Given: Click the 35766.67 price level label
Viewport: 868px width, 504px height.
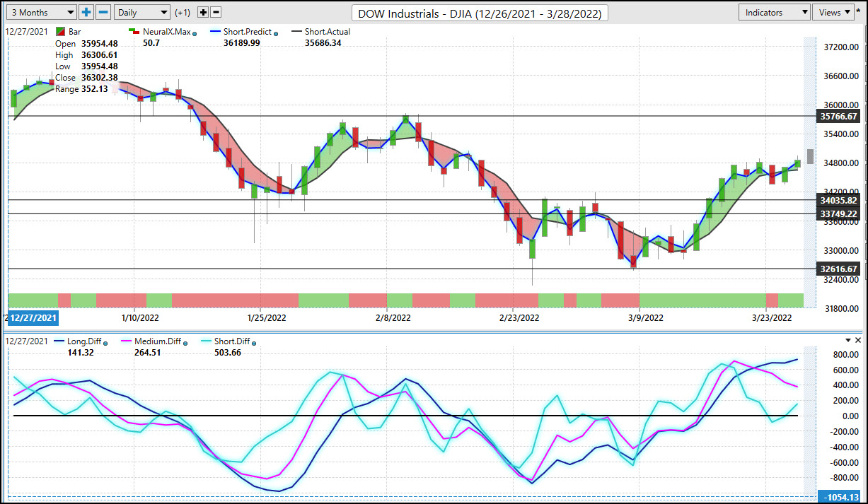Looking at the screenshot, I should [838, 116].
